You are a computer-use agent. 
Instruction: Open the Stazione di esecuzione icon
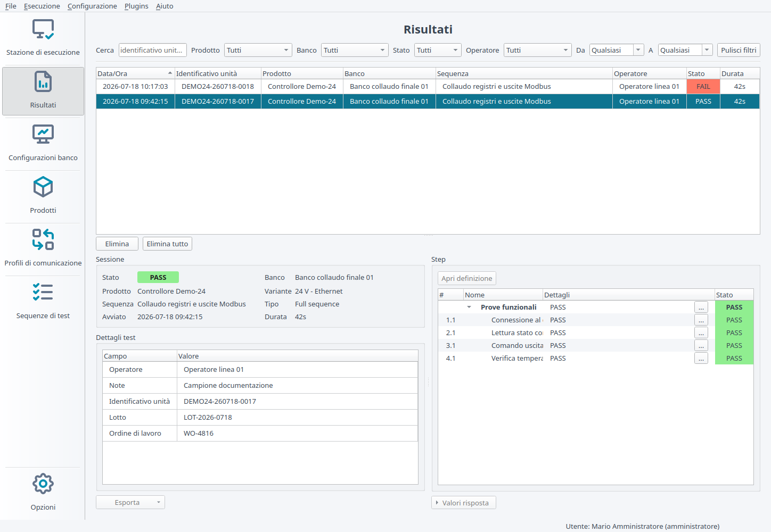coord(43,29)
